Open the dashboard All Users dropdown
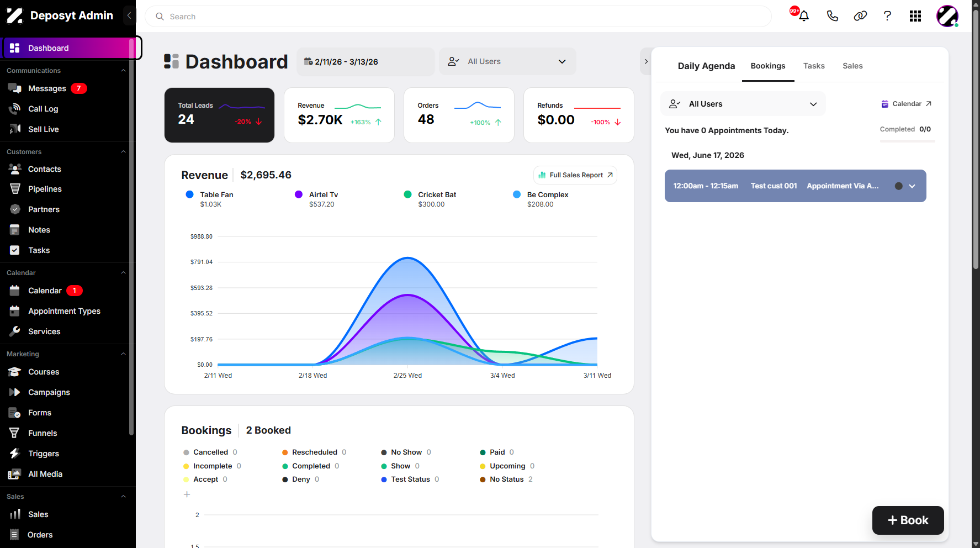980x548 pixels. [x=507, y=61]
